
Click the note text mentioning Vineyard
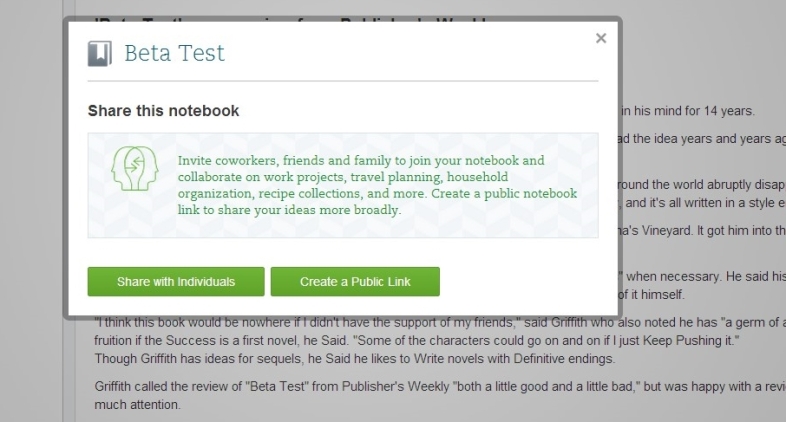[702, 231]
